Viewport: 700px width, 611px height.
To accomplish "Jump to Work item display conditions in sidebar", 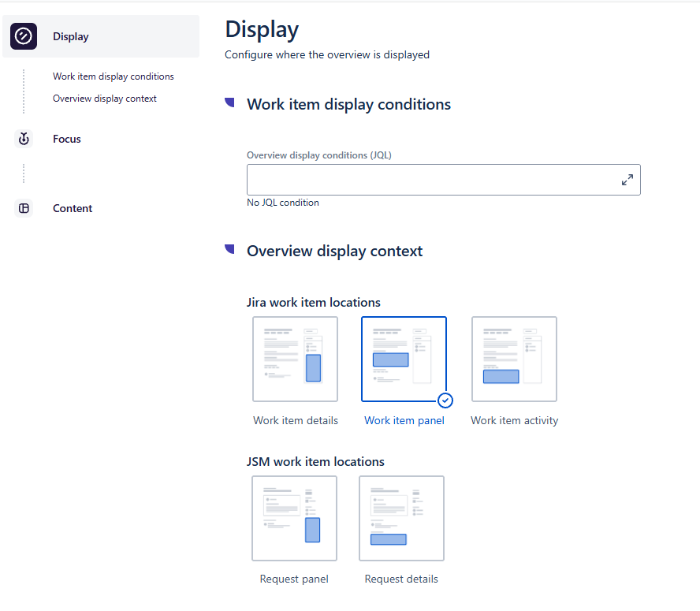I will (x=114, y=76).
